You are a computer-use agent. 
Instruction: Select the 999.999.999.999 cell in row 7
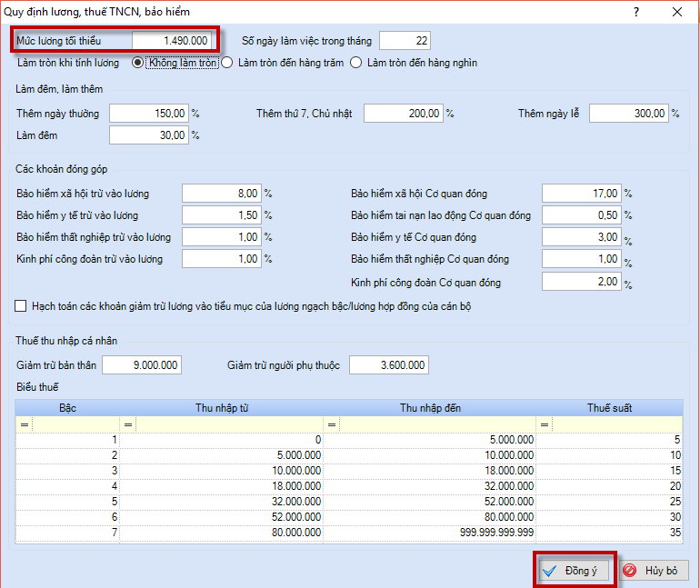point(429,533)
